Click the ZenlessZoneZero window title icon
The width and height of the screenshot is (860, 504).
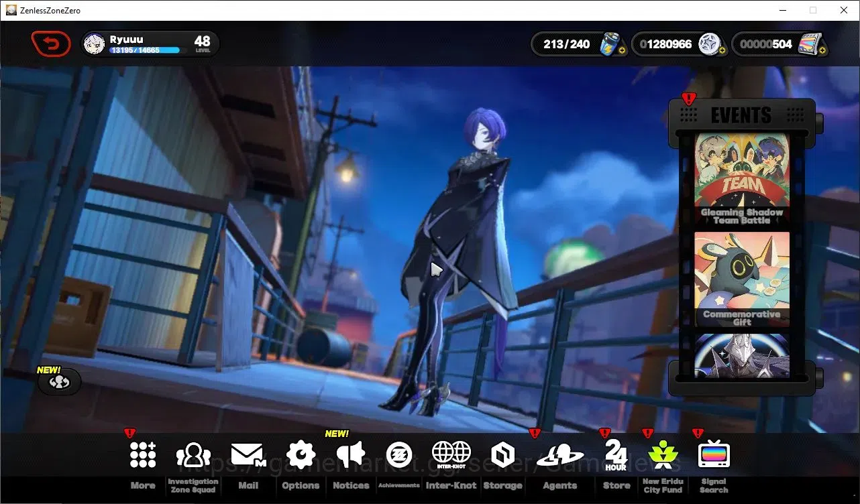[x=11, y=10]
